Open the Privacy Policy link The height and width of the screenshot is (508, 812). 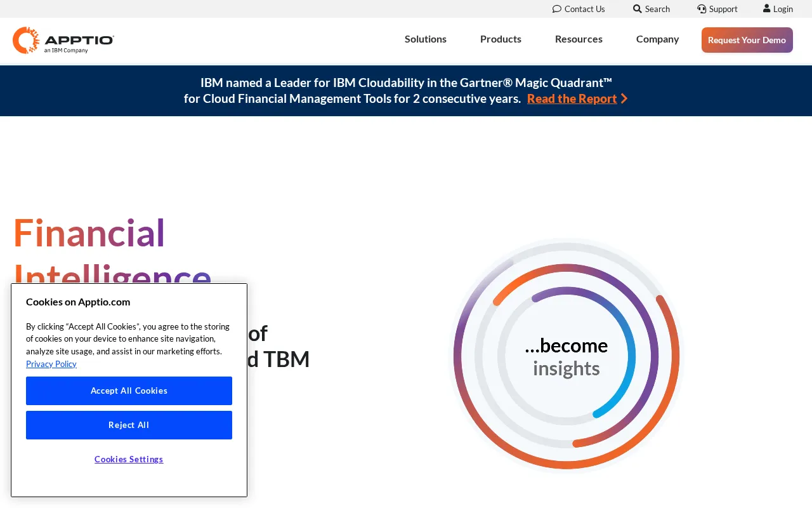(51, 364)
